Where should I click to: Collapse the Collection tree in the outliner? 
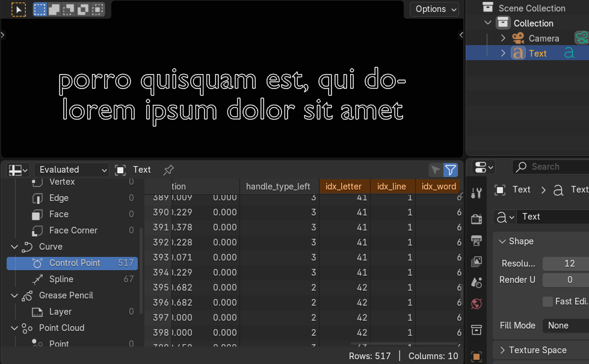[x=488, y=23]
